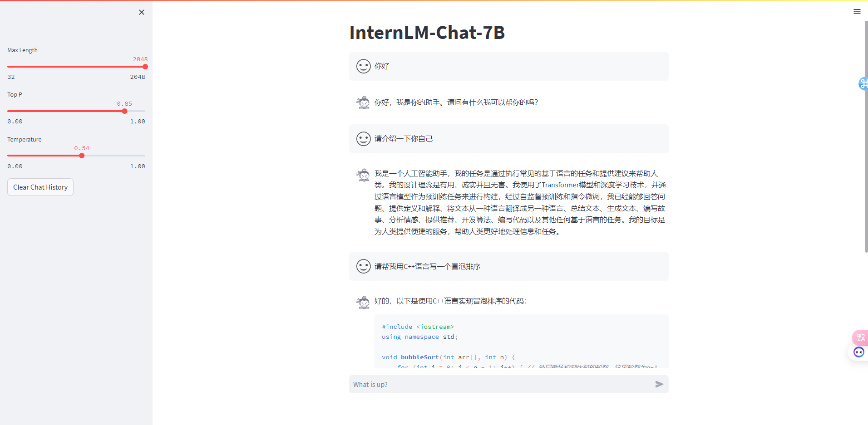This screenshot has width=868, height=425.
Task: Click the void bubbleSort code line
Action: coord(449,357)
